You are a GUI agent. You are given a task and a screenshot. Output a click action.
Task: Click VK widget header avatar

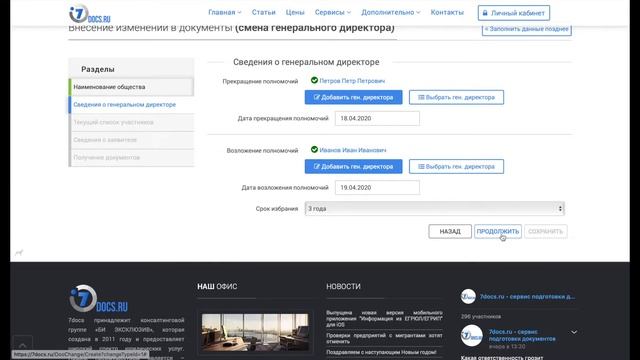(x=468, y=296)
